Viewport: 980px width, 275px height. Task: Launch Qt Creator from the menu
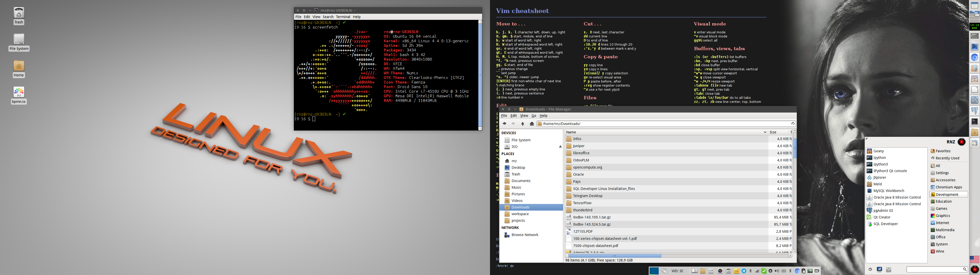click(881, 217)
